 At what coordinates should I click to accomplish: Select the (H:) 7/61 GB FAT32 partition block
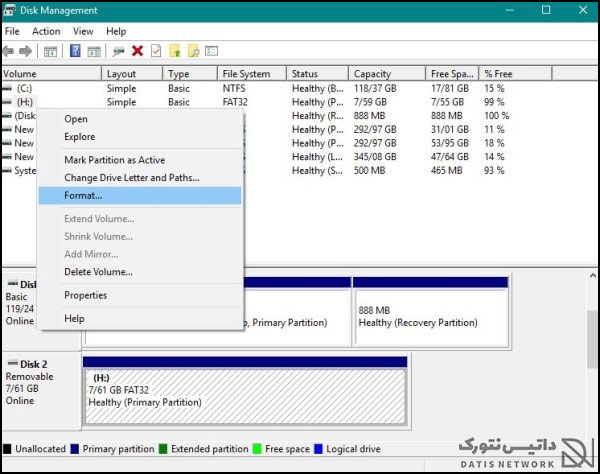tap(245, 391)
